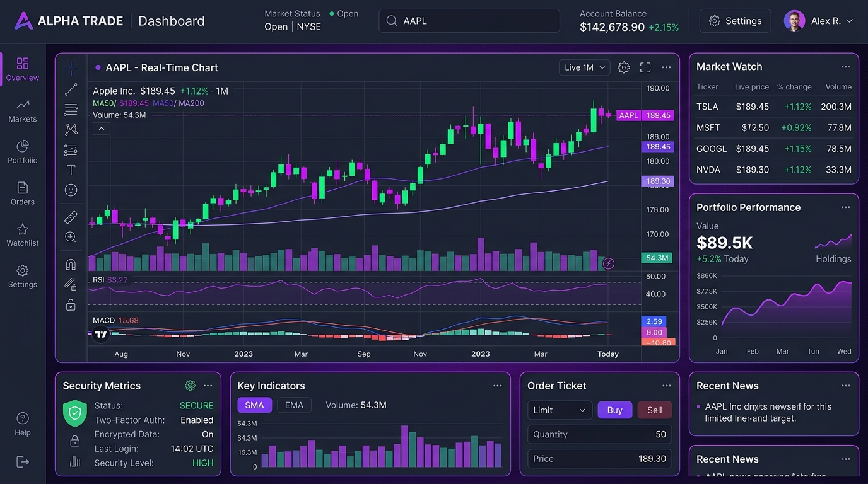Select the text annotation tool
Screen dimensions: 868x484
pyautogui.click(x=71, y=170)
